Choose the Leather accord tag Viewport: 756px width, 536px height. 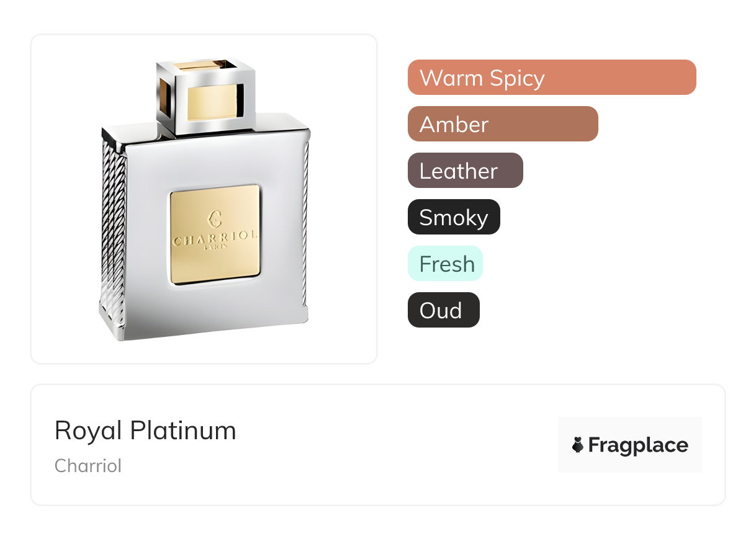(465, 171)
